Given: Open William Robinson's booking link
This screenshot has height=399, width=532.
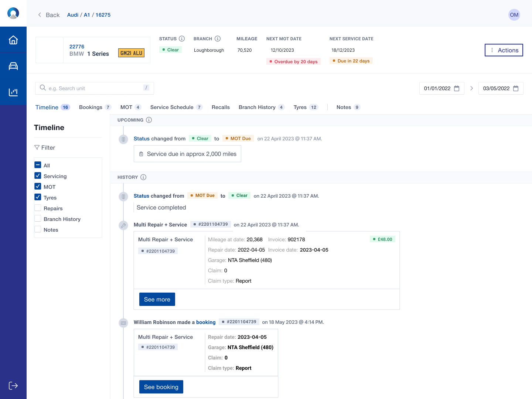Looking at the screenshot, I should (x=206, y=322).
